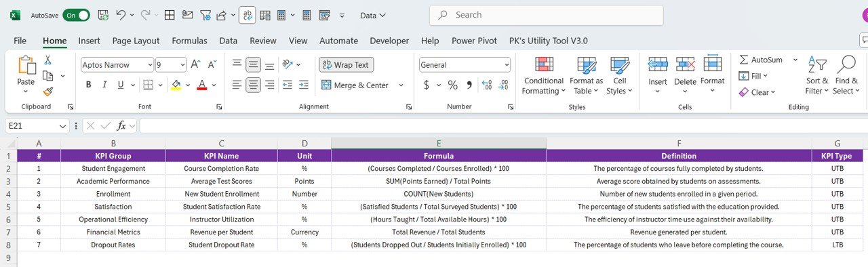Viewport: 868px width, 267px height.
Task: Open PK's Utility Tool V3.0 tab
Action: pos(548,41)
